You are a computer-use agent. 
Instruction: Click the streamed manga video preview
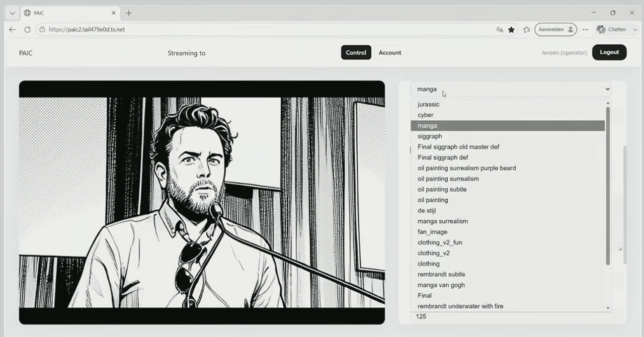pos(202,202)
